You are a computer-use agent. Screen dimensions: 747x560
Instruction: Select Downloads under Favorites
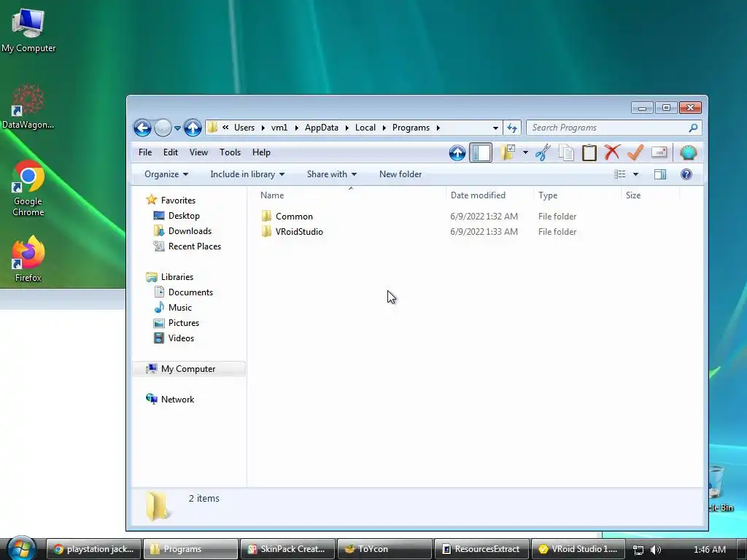tap(190, 231)
